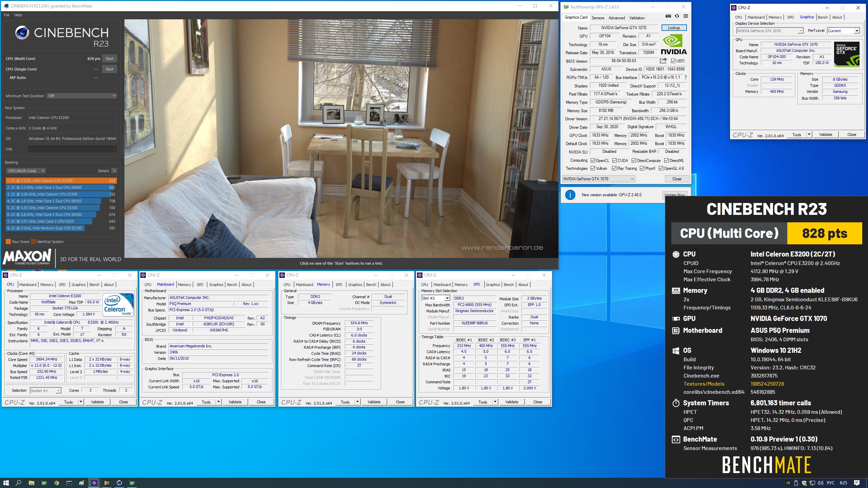Open the notification center icon
868x488 pixels.
(x=857, y=483)
